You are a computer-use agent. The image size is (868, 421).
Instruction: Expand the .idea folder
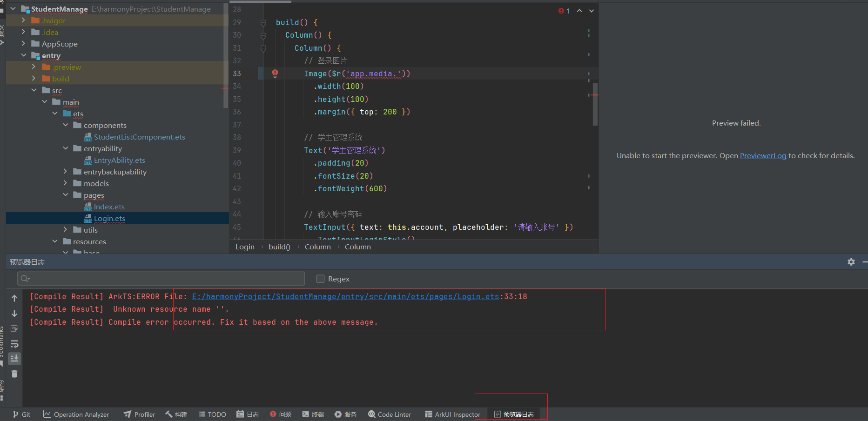(x=23, y=32)
